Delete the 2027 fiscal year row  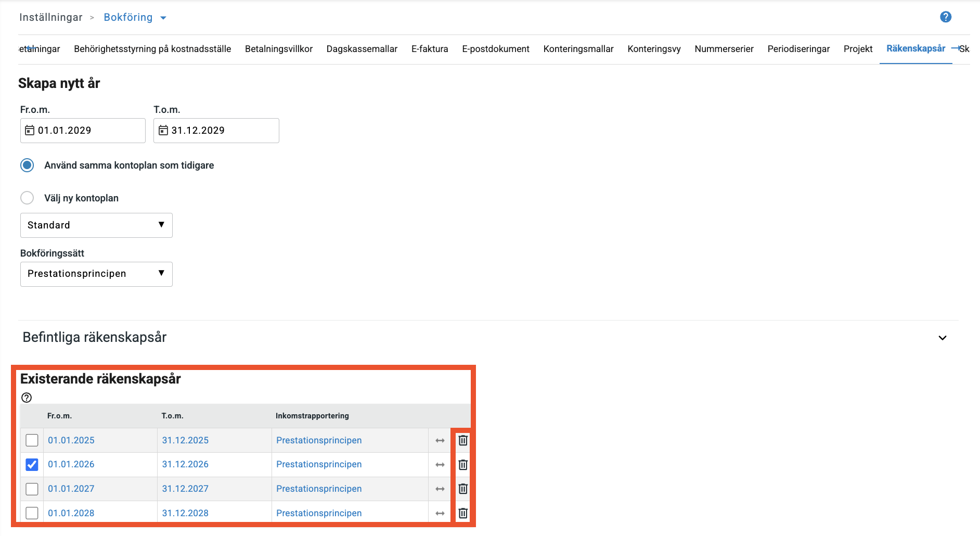pyautogui.click(x=462, y=489)
